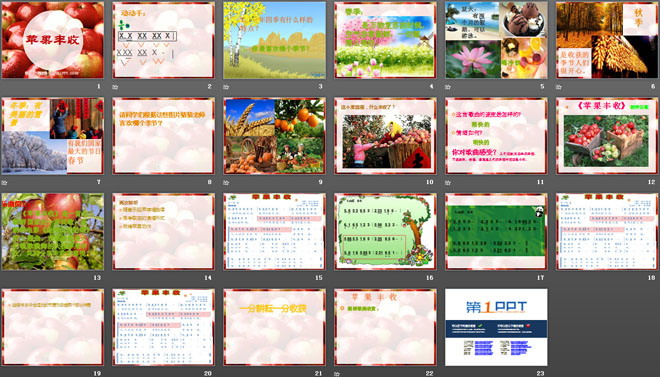Click the slide number label 15

319,278
